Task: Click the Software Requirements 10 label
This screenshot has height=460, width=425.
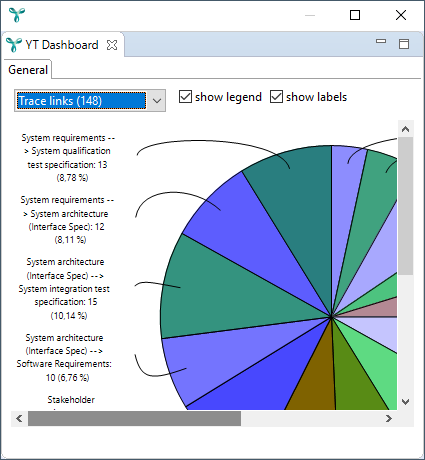Action: pyautogui.click(x=64, y=357)
